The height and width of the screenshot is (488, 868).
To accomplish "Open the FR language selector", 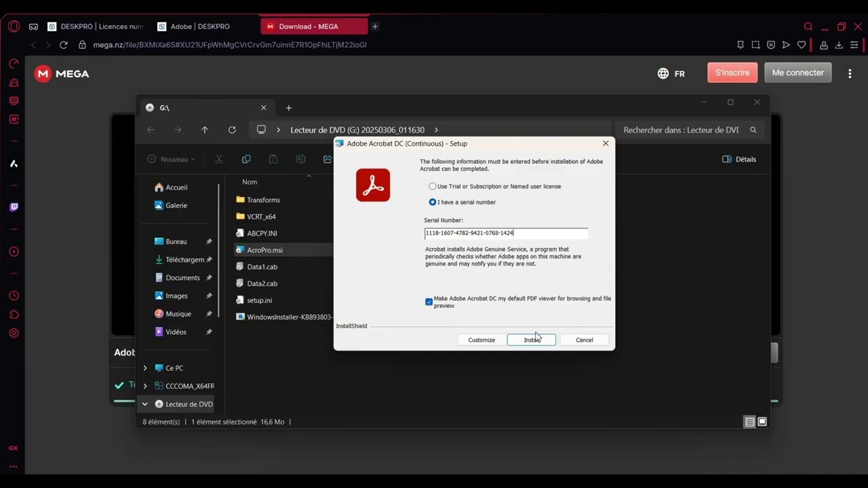I will [x=671, y=73].
